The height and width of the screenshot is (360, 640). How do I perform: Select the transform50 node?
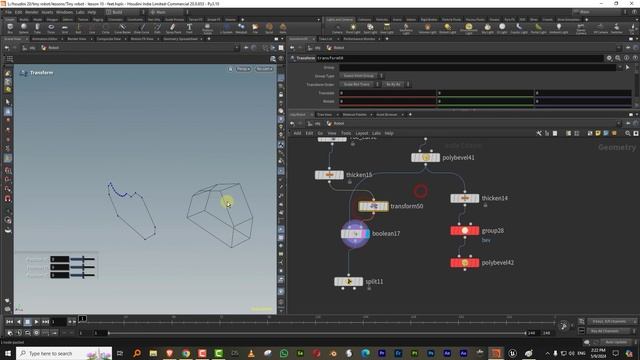pos(373,206)
